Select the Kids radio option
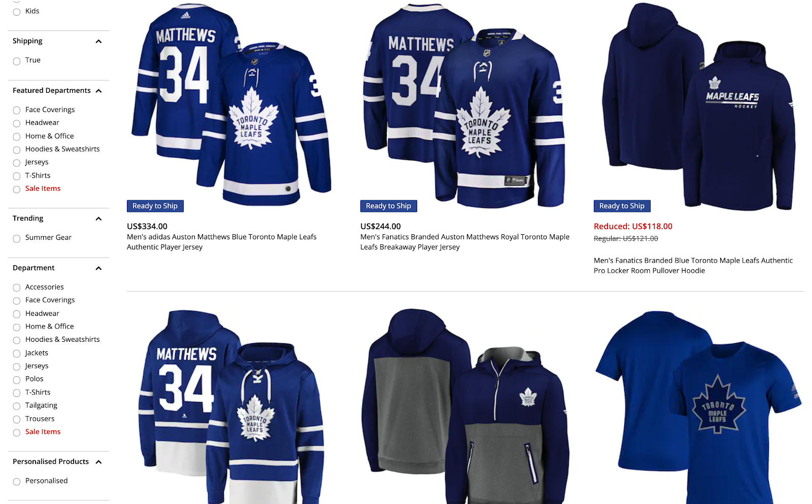Viewport: 812px width, 504px height. [x=17, y=12]
